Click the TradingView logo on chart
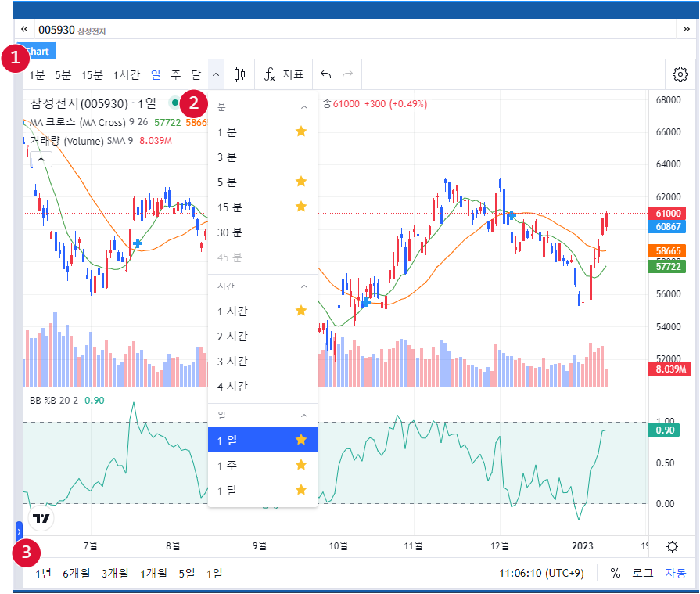This screenshot has width=700, height=594. (x=41, y=518)
